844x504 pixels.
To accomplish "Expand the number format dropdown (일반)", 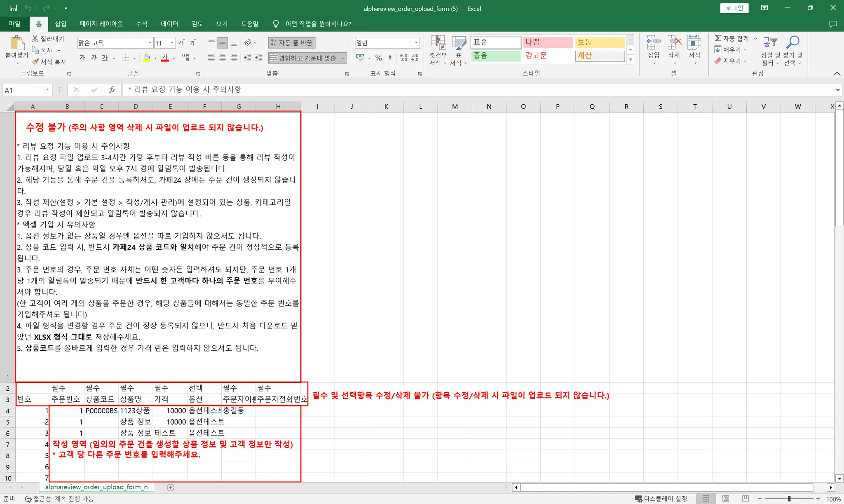I will pyautogui.click(x=416, y=43).
